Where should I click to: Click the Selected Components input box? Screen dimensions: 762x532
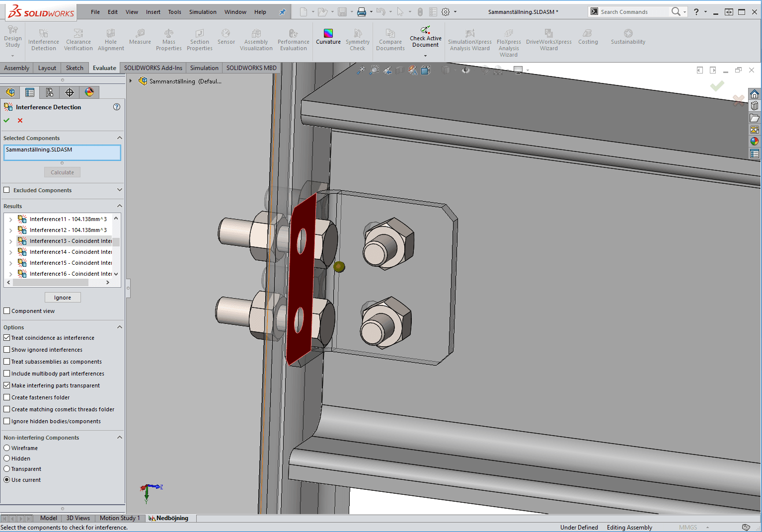click(x=62, y=152)
